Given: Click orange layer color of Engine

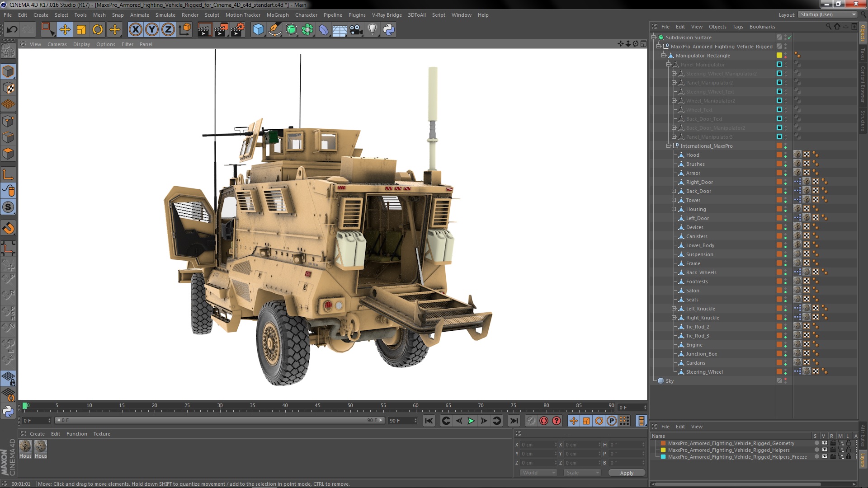Looking at the screenshot, I should coord(779,344).
